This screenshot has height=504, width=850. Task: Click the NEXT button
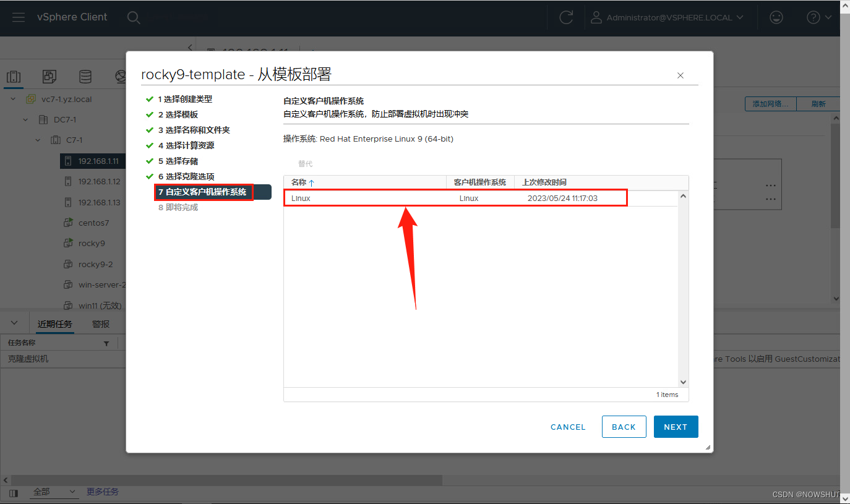(676, 427)
